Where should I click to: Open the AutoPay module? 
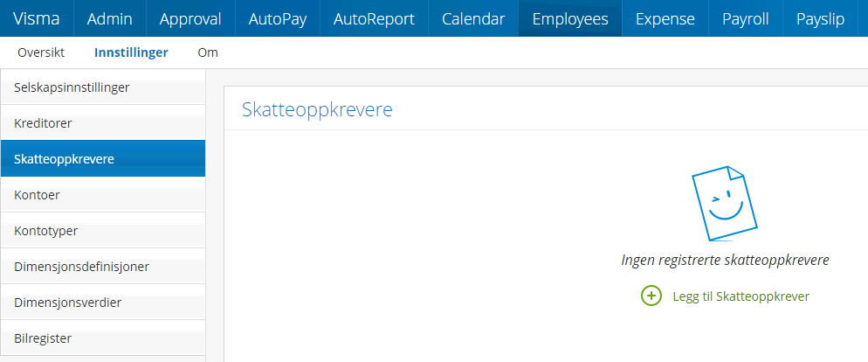click(278, 18)
